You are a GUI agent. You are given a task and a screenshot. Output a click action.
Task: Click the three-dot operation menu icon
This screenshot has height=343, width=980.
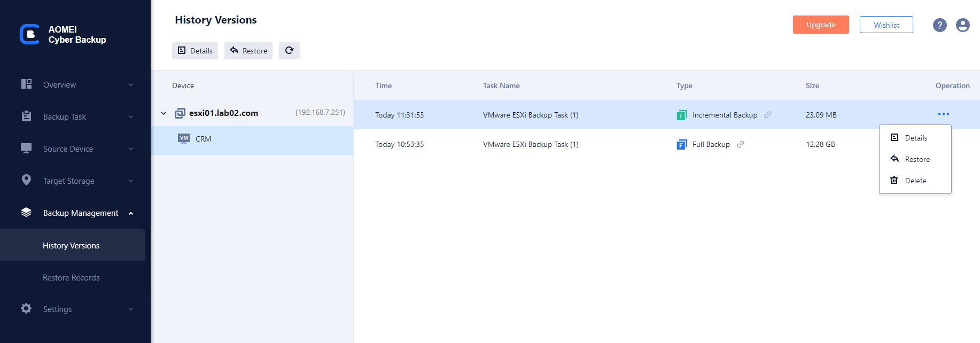click(944, 114)
